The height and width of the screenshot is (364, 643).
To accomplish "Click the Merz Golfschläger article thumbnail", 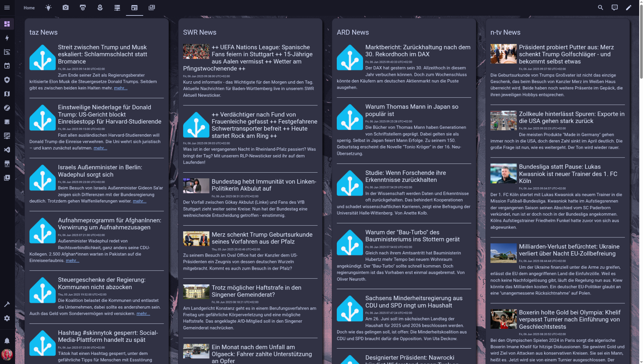I will (504, 54).
